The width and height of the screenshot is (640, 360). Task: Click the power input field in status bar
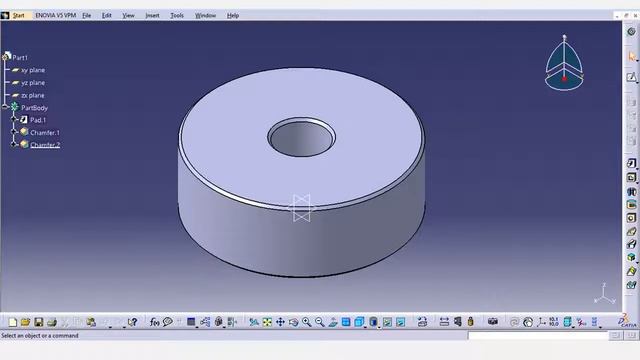pyautogui.click(x=538, y=336)
